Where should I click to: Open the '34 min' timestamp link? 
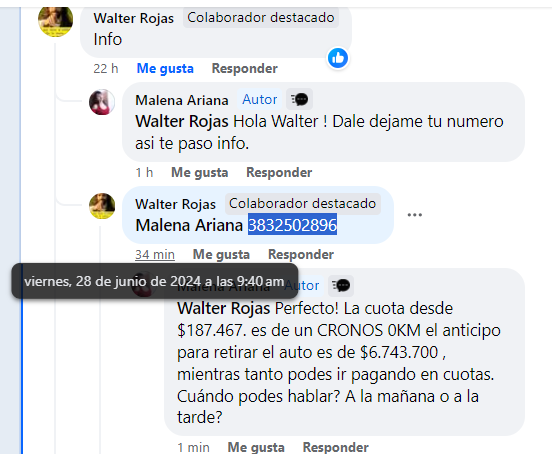click(x=155, y=254)
